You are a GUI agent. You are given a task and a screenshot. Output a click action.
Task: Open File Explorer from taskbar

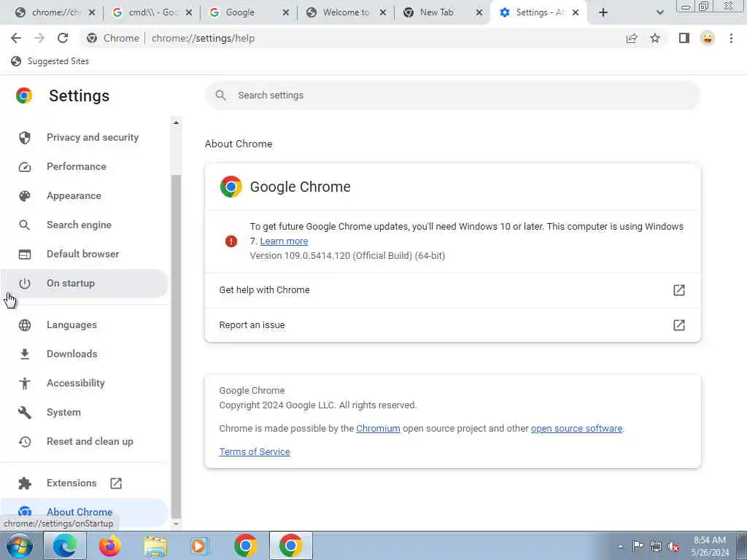155,545
